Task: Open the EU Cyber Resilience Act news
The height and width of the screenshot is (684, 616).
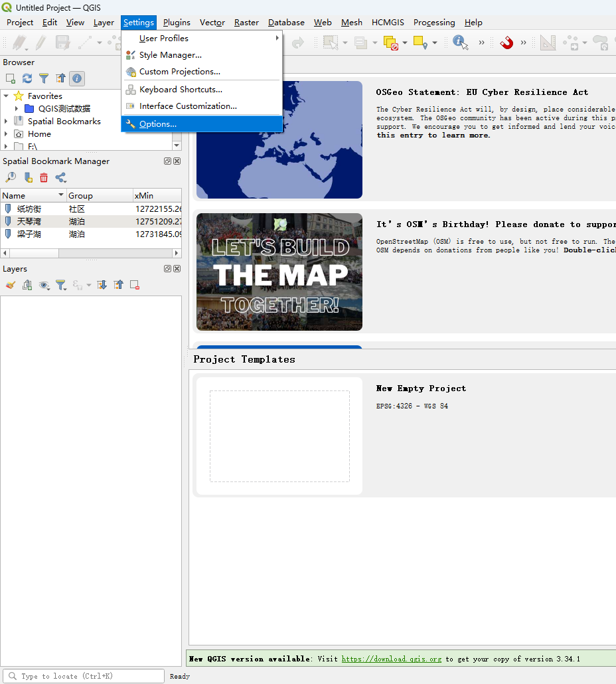Action: click(x=482, y=92)
